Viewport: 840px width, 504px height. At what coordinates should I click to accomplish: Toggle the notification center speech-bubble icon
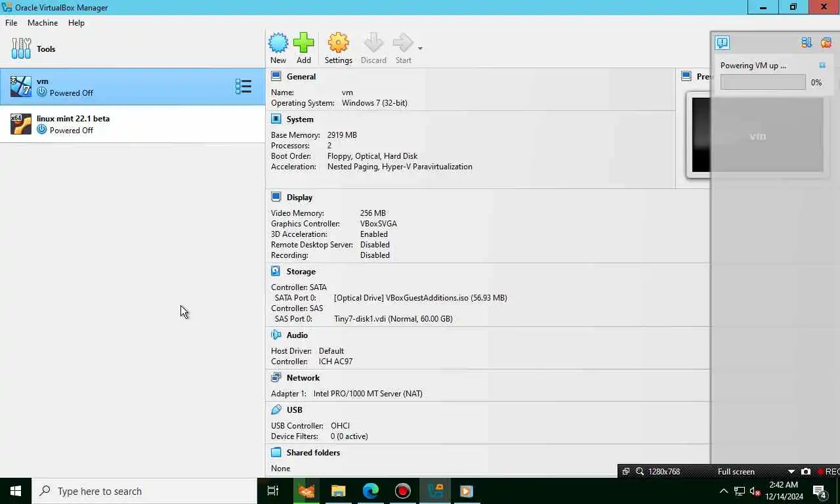pyautogui.click(x=723, y=43)
